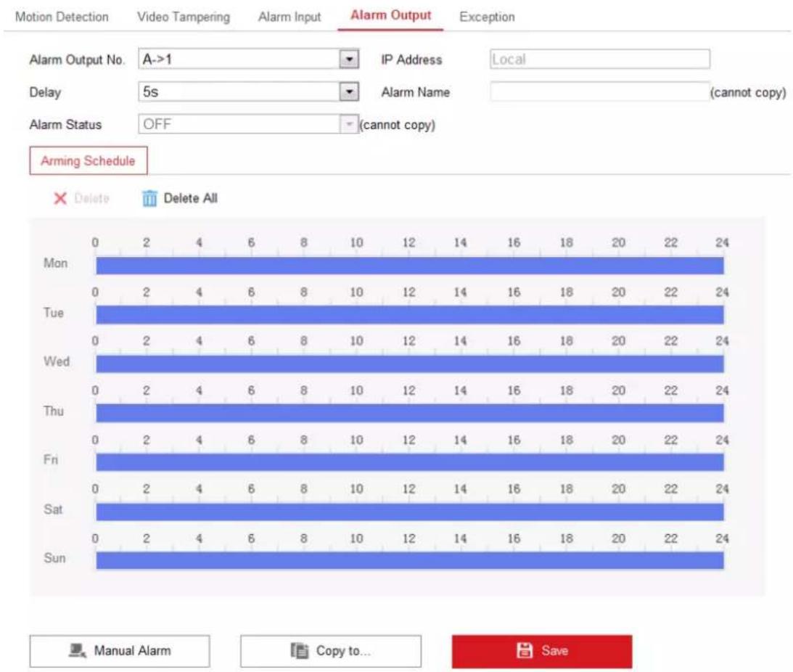Open the Exception tab
Viewport: 793px width, 672px height.
(487, 17)
